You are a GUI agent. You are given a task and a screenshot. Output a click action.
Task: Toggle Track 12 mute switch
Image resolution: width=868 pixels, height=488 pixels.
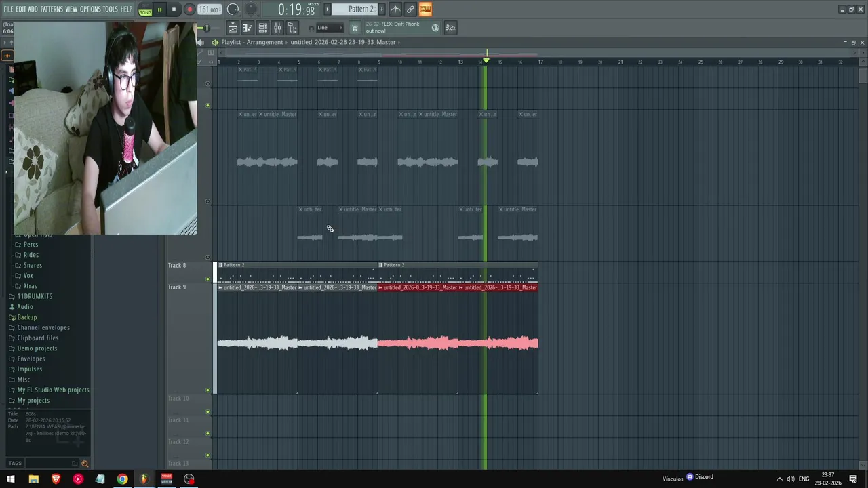208,455
